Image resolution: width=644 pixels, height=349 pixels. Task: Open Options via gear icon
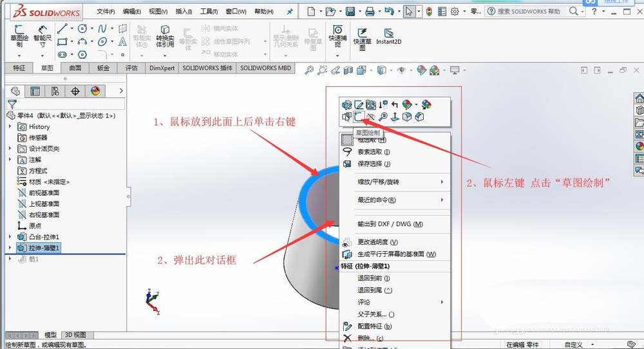pyautogui.click(x=455, y=12)
